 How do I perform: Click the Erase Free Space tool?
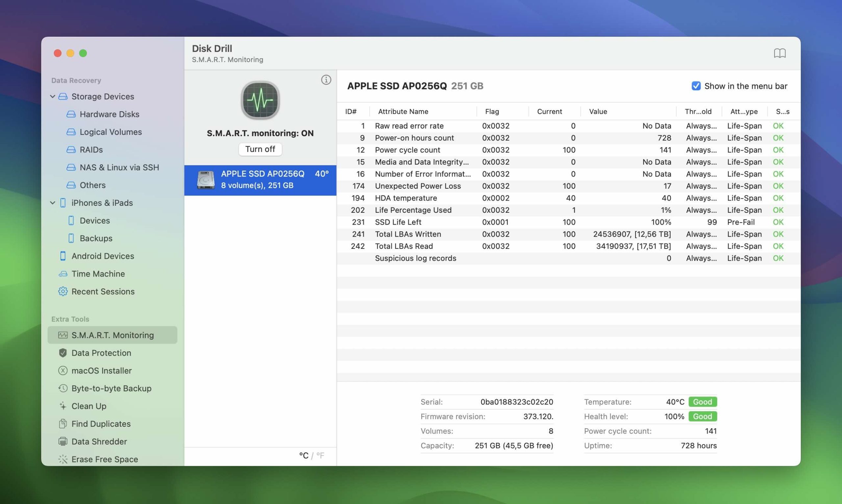[104, 459]
